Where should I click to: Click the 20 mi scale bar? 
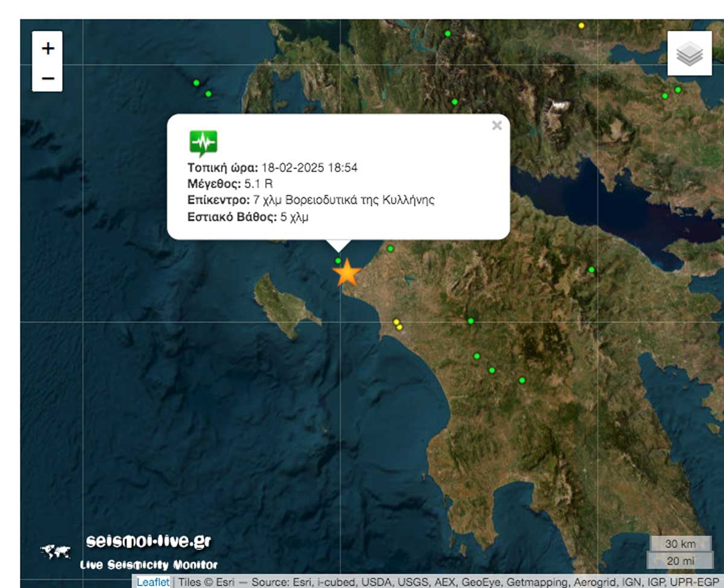[680, 561]
